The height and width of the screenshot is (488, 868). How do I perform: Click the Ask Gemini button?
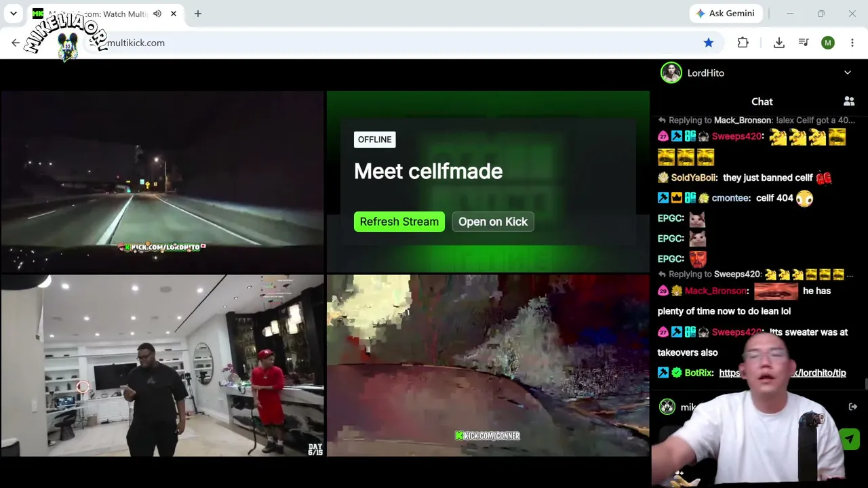coord(725,14)
